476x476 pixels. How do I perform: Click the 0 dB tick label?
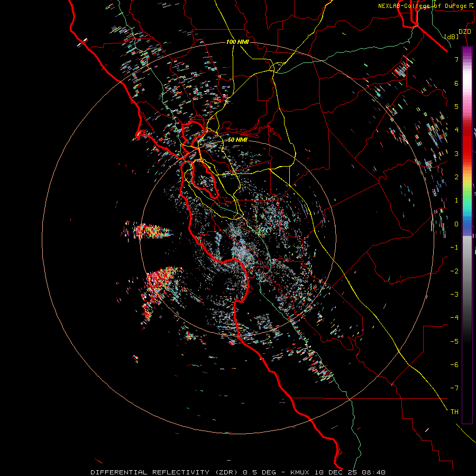pyautogui.click(x=456, y=224)
